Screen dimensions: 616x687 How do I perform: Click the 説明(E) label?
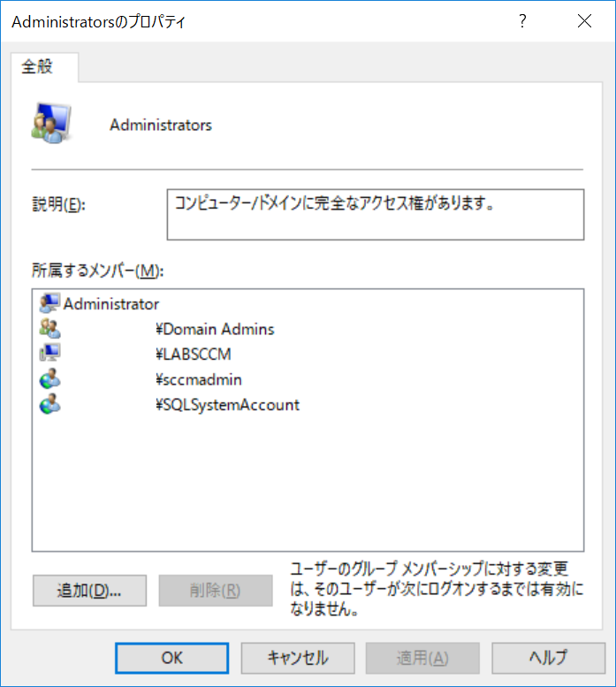click(58, 204)
